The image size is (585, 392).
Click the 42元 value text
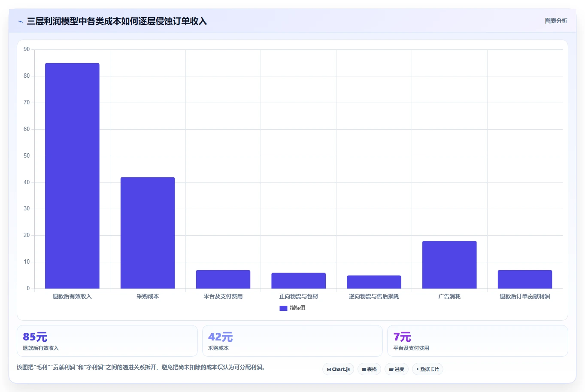(x=221, y=337)
